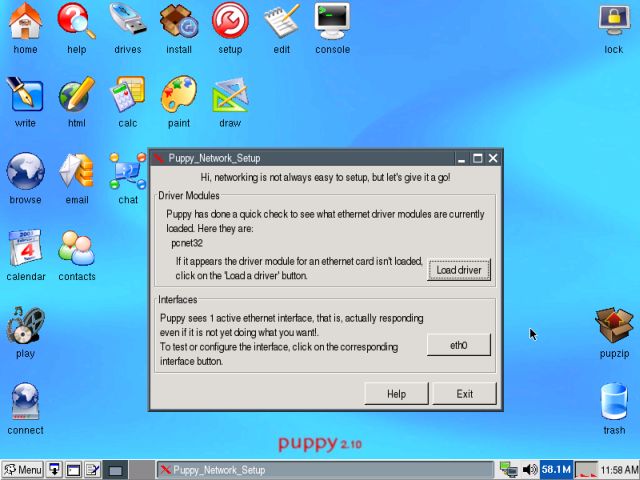
Task: Launch the contacts people icon
Action: coord(76,248)
